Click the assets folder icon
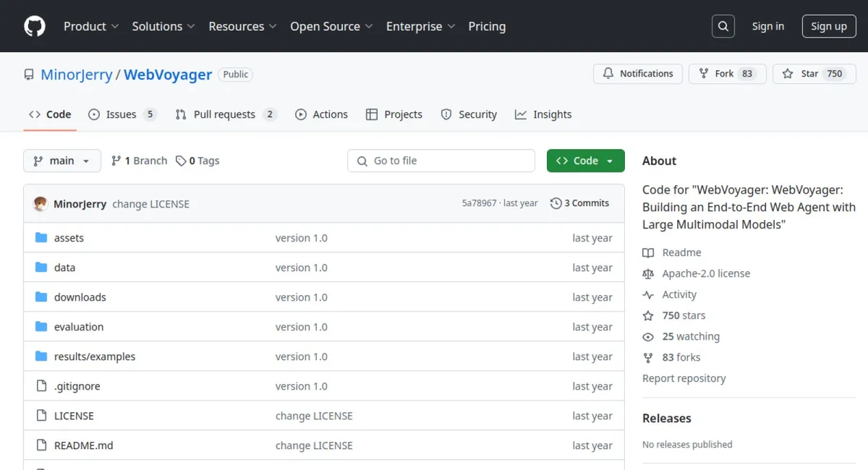This screenshot has width=868, height=470. (41, 238)
